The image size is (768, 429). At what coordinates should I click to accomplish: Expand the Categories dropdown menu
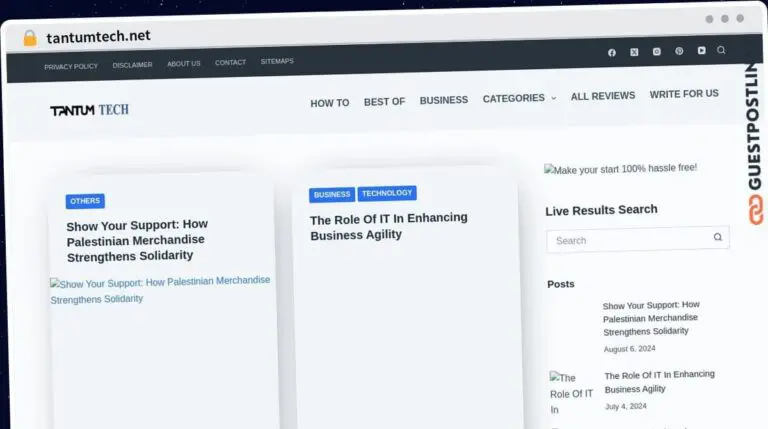(x=519, y=98)
